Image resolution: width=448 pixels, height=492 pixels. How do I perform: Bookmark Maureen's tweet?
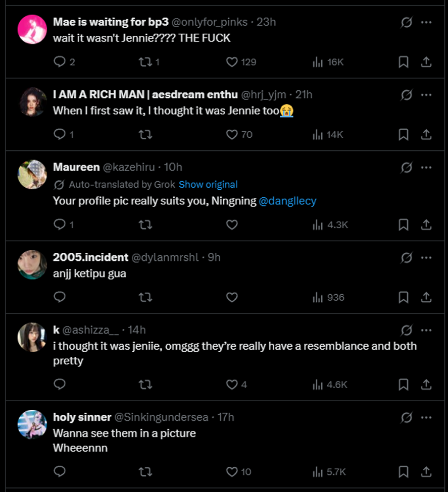pyautogui.click(x=404, y=225)
